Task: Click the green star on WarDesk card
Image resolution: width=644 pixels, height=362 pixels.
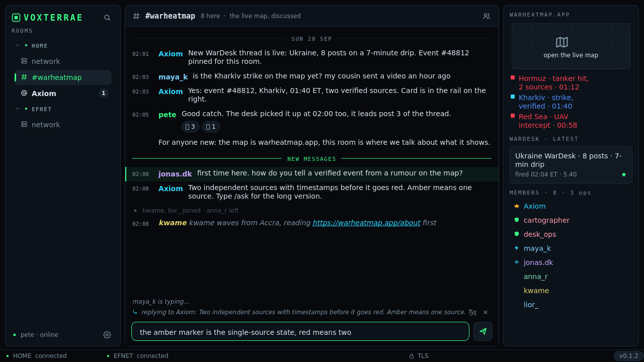Action: point(624,174)
